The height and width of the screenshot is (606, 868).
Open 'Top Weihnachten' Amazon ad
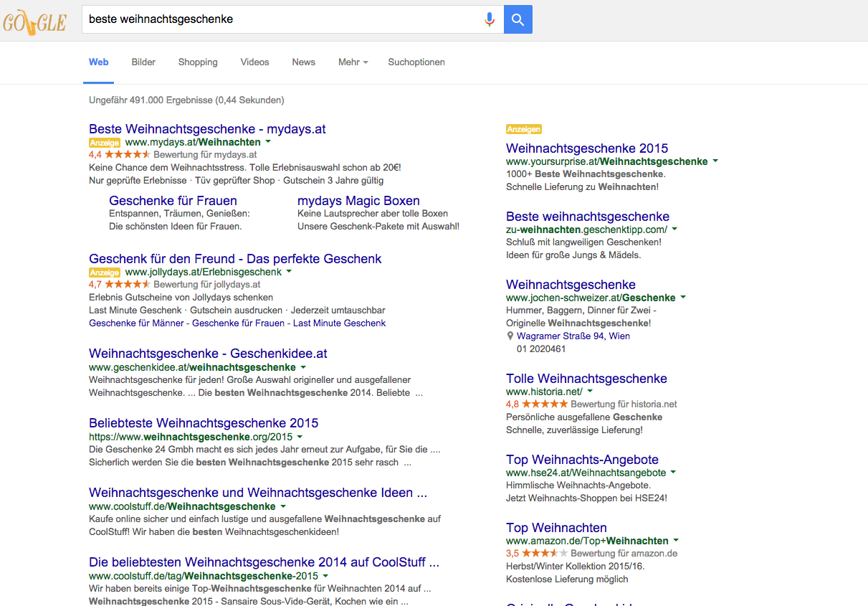(x=556, y=528)
